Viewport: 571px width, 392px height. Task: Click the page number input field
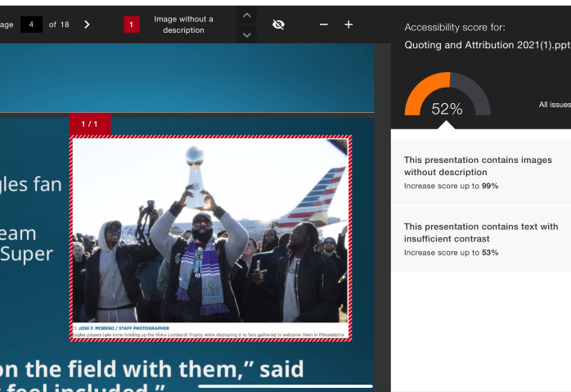(31, 25)
